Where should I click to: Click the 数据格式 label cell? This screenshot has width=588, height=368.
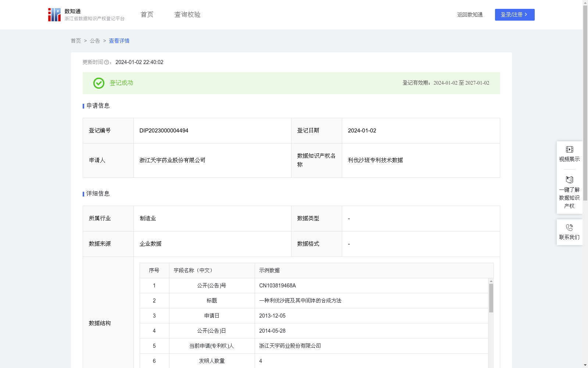[316, 244]
